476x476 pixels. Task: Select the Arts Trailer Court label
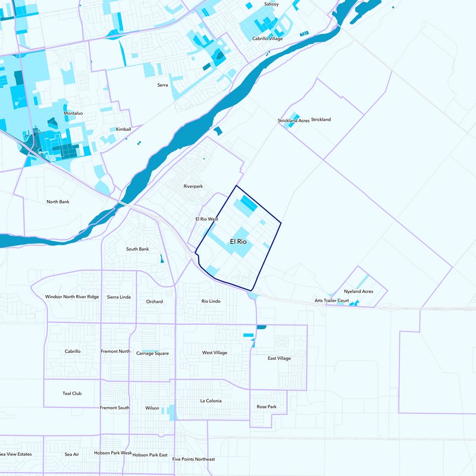coord(331,301)
